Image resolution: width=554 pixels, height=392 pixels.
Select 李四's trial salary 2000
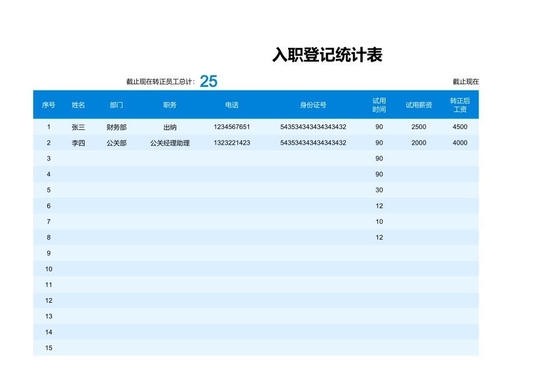(418, 142)
